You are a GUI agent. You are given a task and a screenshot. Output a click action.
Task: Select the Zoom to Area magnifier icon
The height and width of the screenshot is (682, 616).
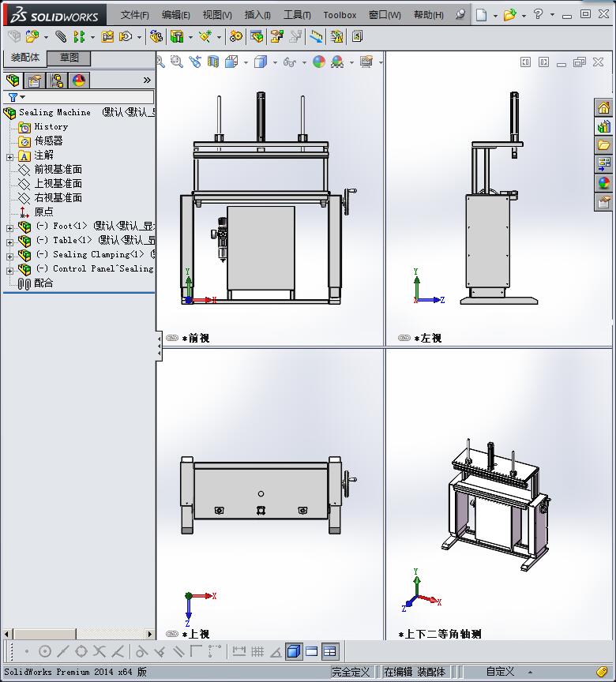[x=176, y=62]
